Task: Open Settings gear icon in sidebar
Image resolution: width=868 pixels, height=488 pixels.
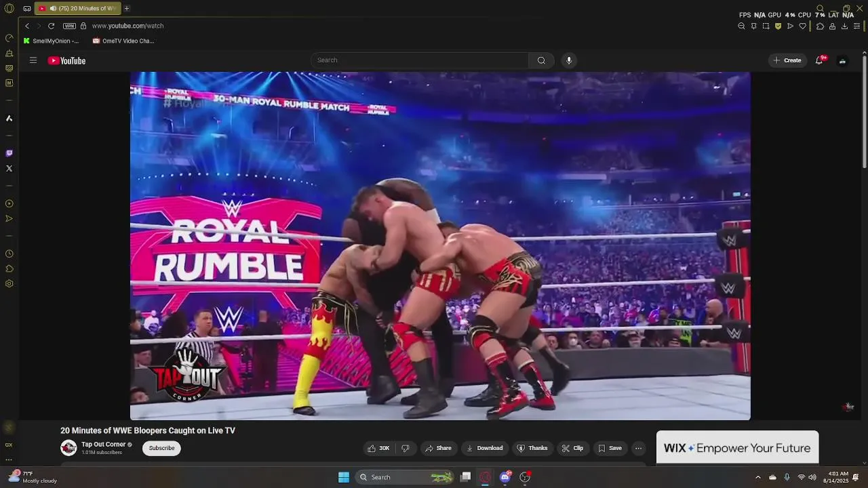Action: tap(9, 283)
